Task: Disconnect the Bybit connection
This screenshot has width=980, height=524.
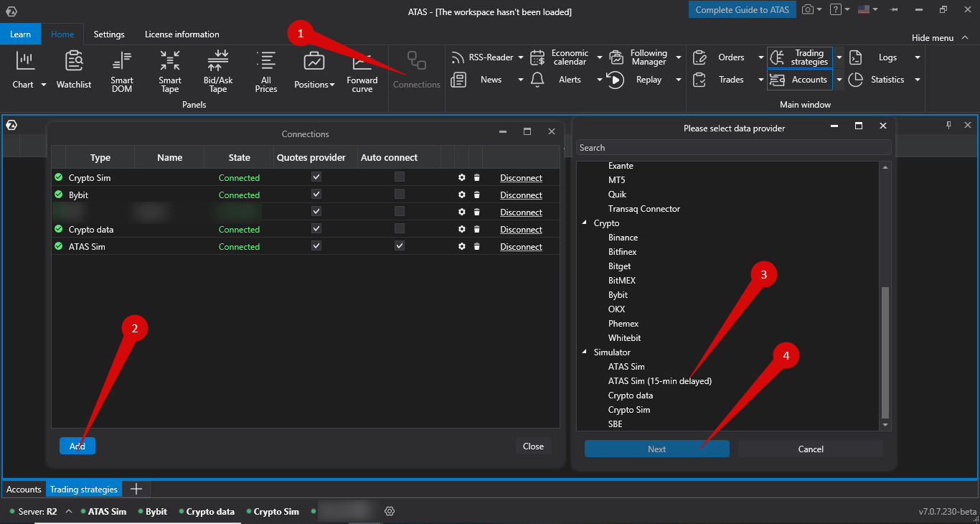Action: (521, 195)
